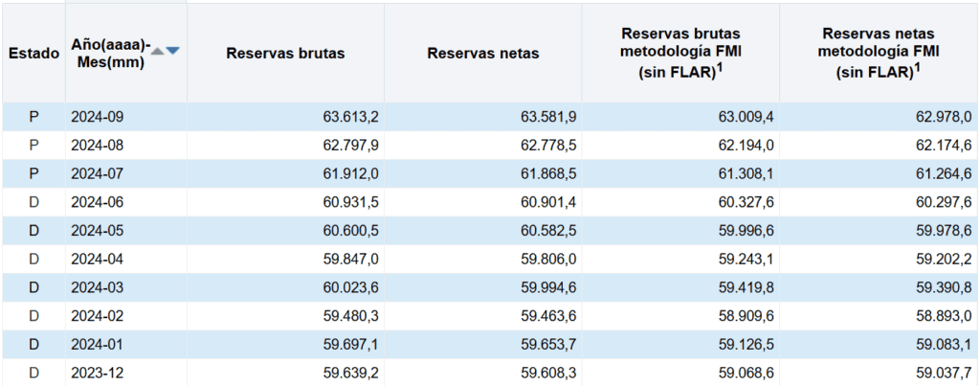Click FMI gross value 59.126,5
This screenshot has width=980, height=386.
(x=746, y=345)
